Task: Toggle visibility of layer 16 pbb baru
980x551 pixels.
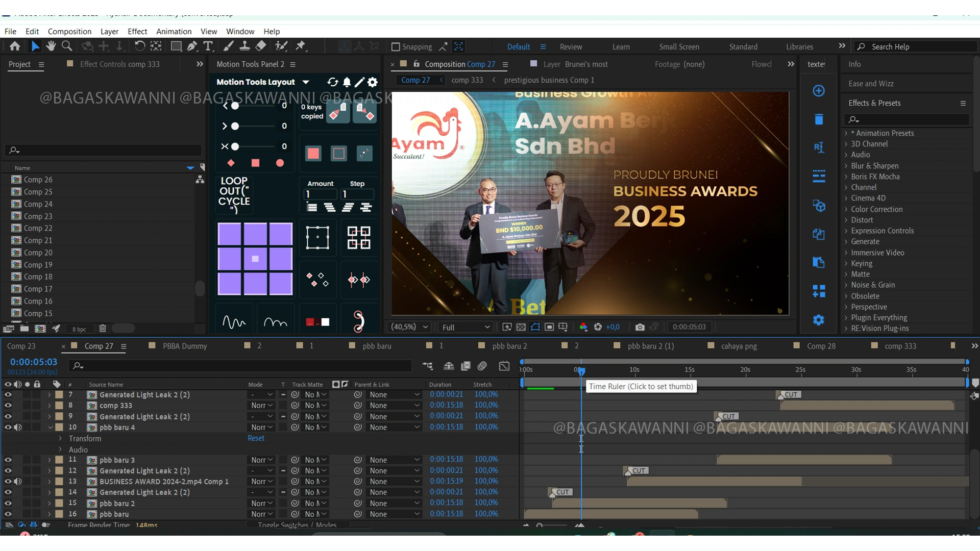Action: [8, 514]
